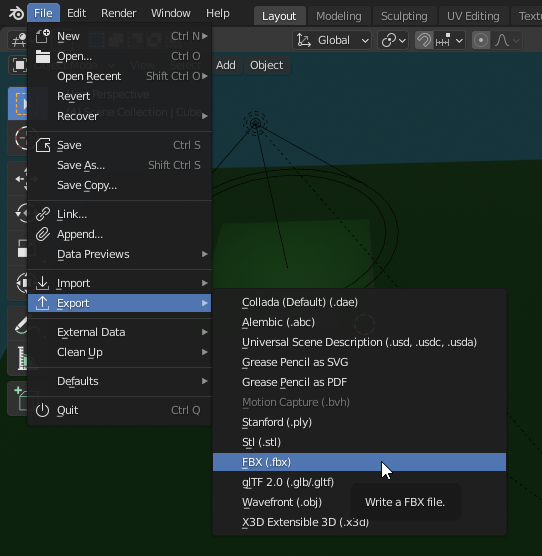This screenshot has height=556, width=542.
Task: Open the pivot point dropdown
Action: [393, 40]
